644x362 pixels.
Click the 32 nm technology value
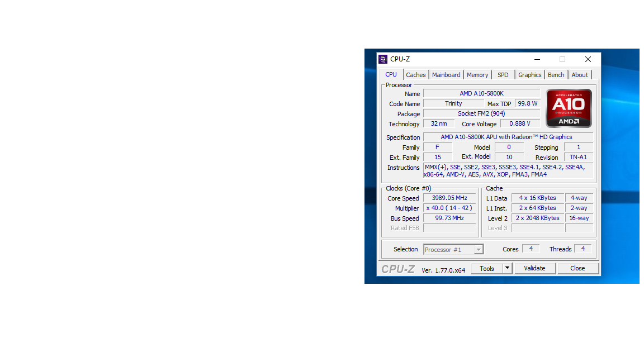(439, 124)
